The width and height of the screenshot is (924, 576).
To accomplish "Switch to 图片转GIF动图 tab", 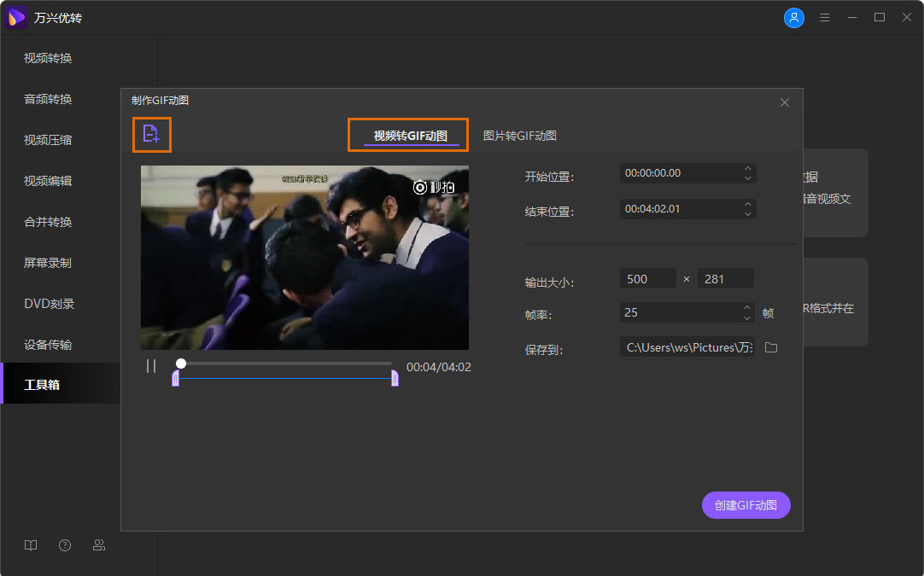I will pos(519,136).
